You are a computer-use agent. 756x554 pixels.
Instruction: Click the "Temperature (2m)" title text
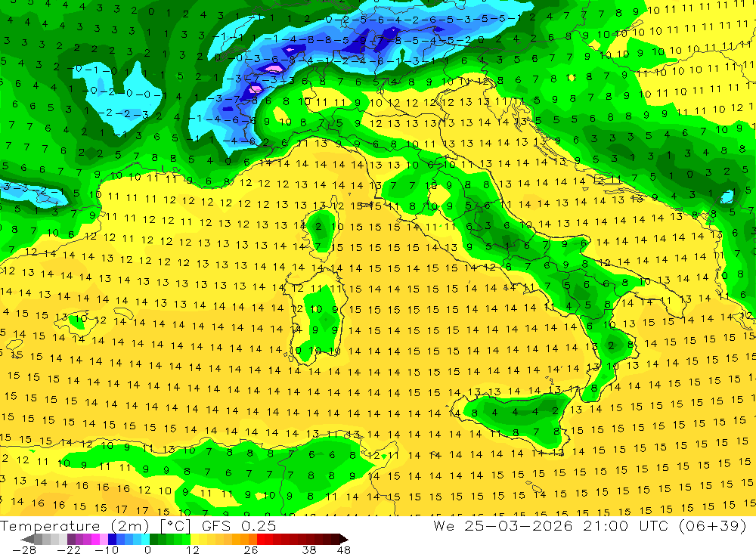click(74, 526)
